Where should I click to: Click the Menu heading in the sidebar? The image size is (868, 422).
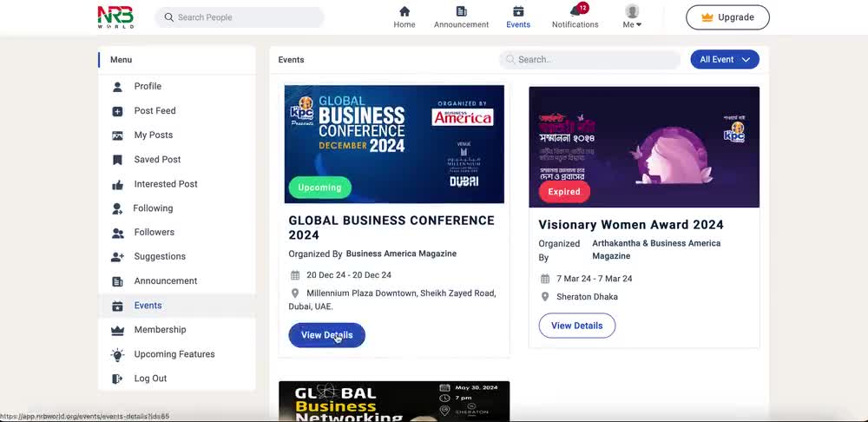[x=122, y=60]
